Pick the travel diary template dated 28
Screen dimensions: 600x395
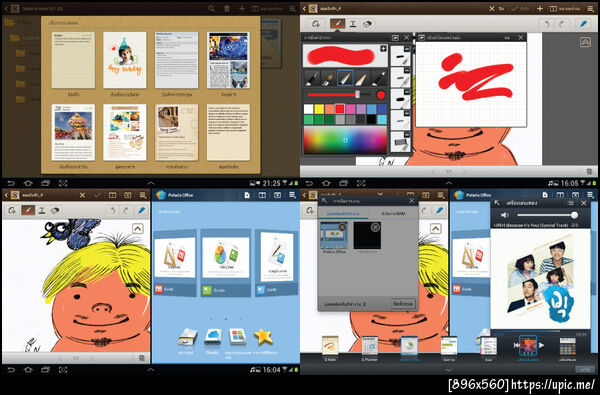pos(73,132)
